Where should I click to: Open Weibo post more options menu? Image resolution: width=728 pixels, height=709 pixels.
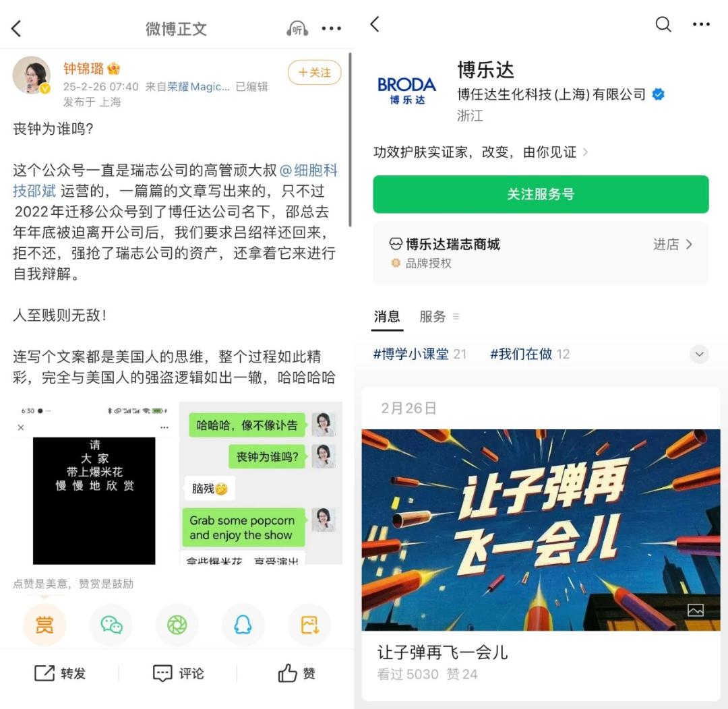[332, 28]
